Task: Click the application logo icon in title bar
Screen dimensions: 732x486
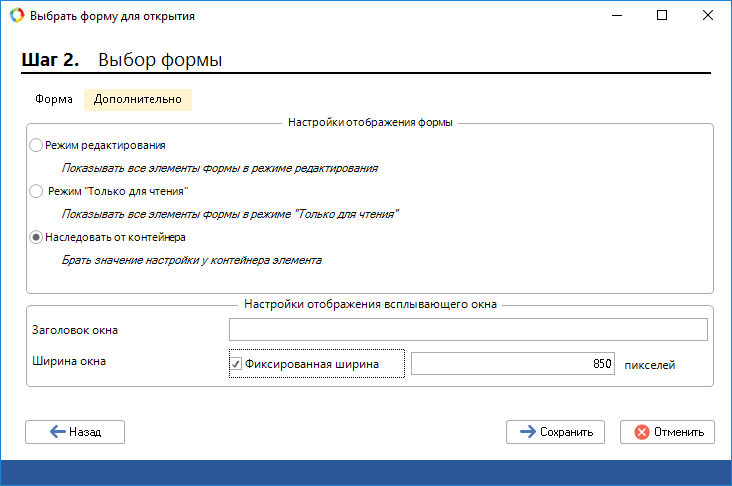Action: (17, 15)
